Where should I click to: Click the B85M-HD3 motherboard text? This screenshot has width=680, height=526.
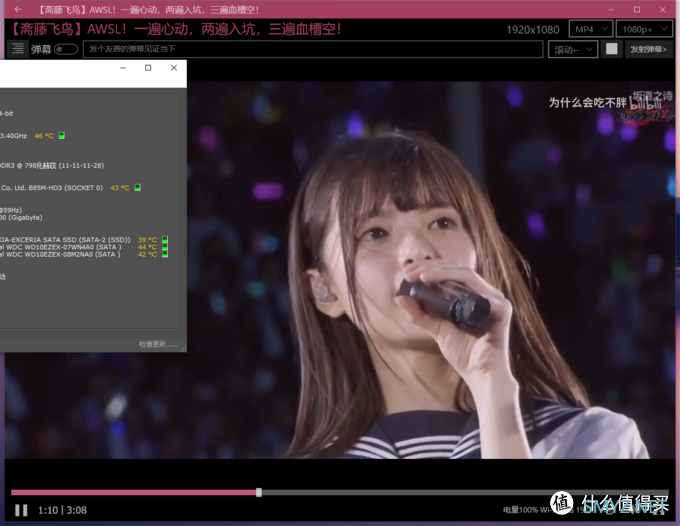[x=52, y=188]
